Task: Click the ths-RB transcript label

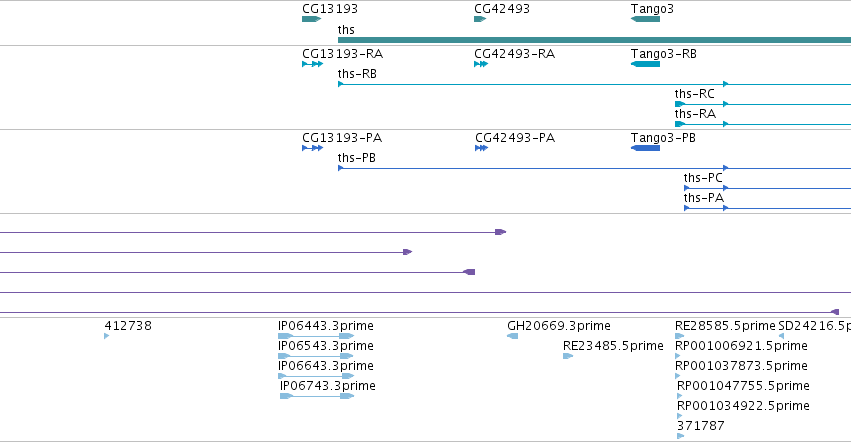Action: pos(357,74)
